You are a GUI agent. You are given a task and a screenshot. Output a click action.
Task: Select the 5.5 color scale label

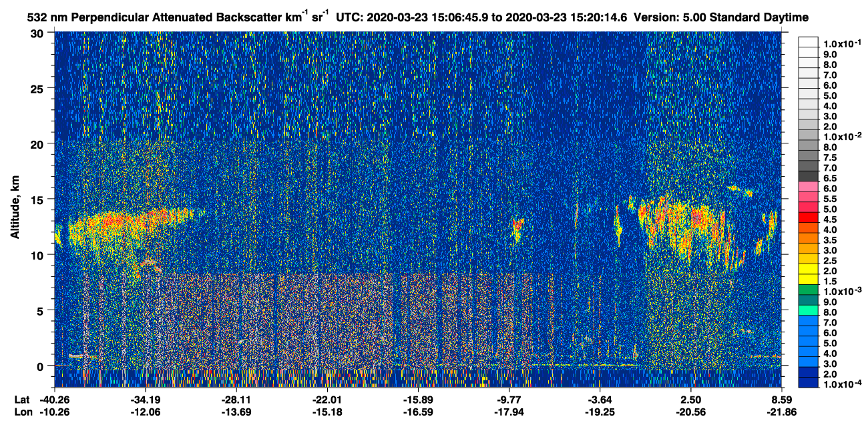[829, 199]
